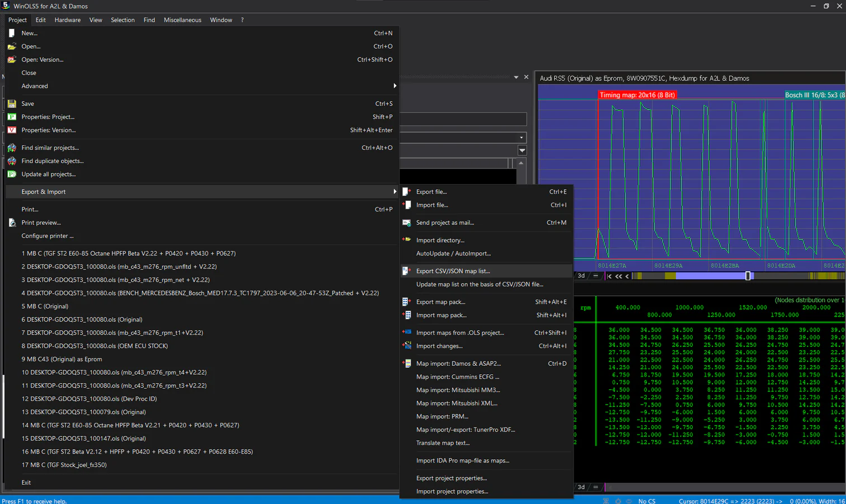Select Map import: Cummins ECFG ...

pyautogui.click(x=487, y=376)
